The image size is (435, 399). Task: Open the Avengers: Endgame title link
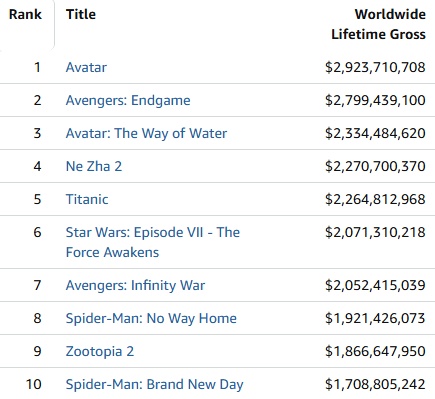point(128,100)
